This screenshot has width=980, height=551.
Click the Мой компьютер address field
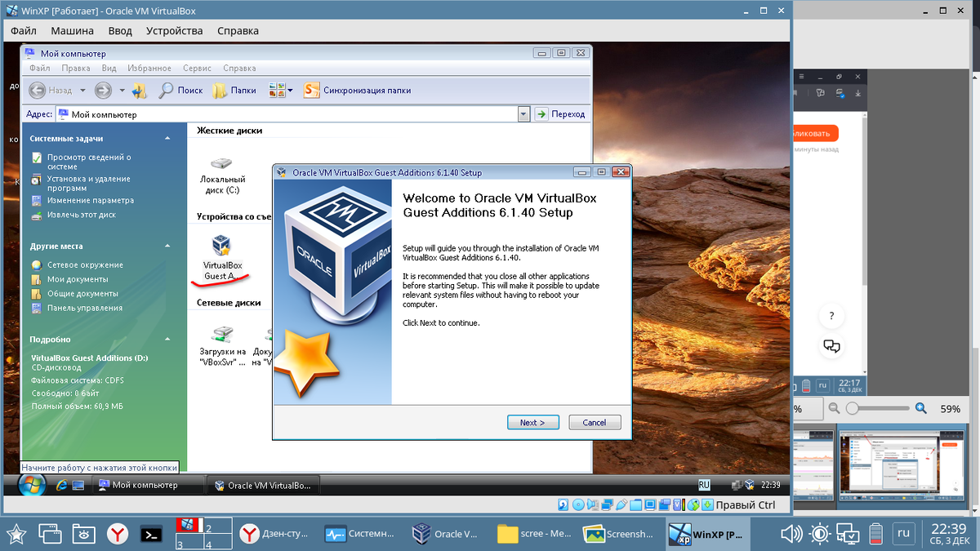(x=286, y=114)
